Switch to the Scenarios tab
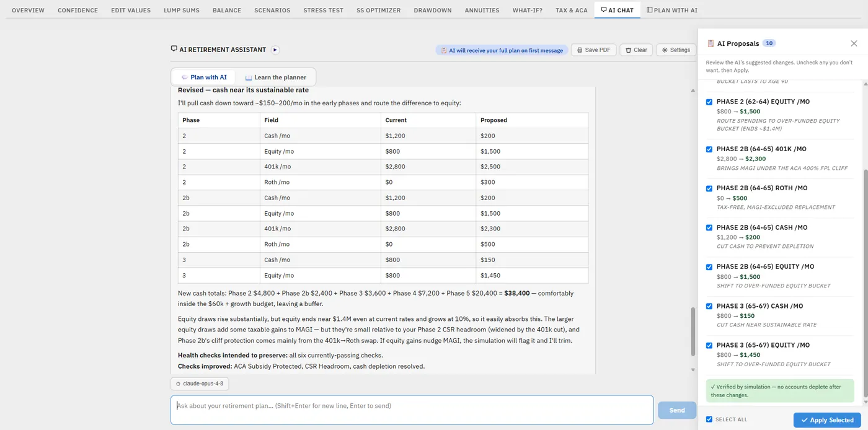 pos(272,10)
